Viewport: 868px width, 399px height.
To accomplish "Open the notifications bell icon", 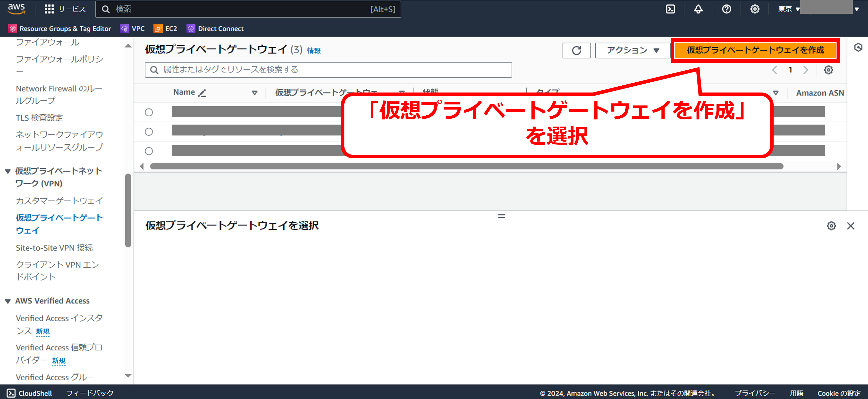I will [x=698, y=9].
